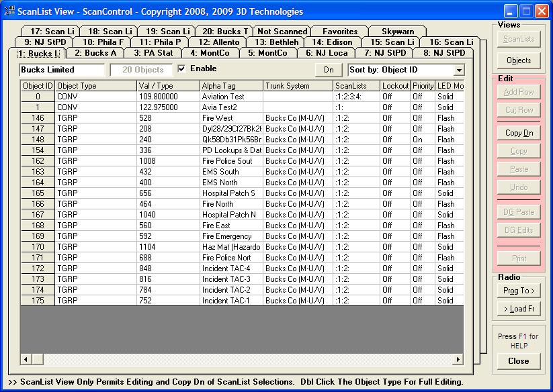Click the Trunk System column header
Screen dimensions: 553x392
click(x=298, y=86)
